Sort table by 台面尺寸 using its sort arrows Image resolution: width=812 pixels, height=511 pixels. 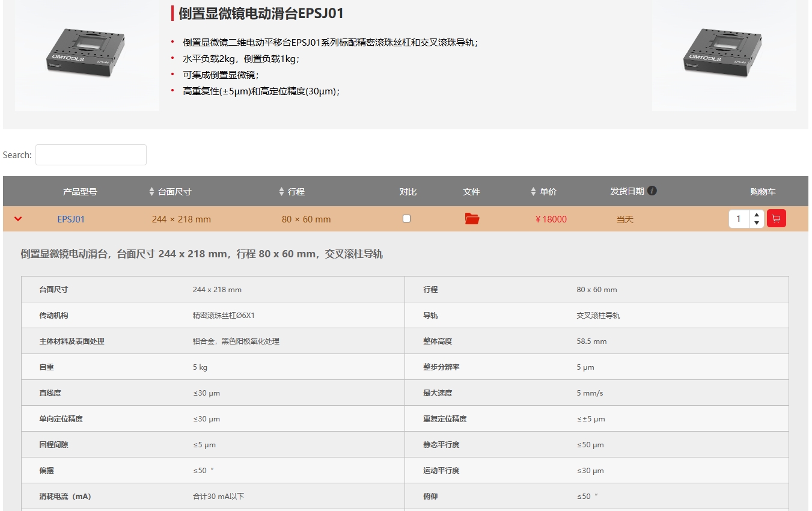151,192
